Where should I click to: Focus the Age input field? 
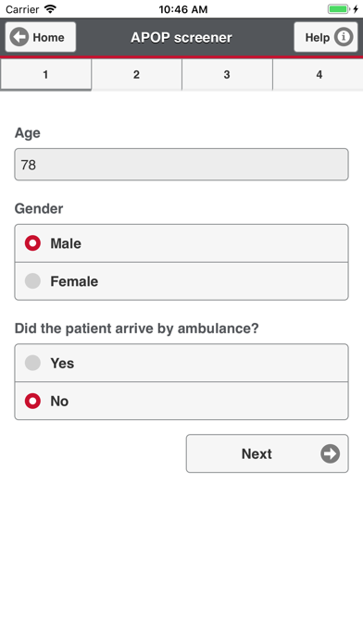tap(181, 165)
